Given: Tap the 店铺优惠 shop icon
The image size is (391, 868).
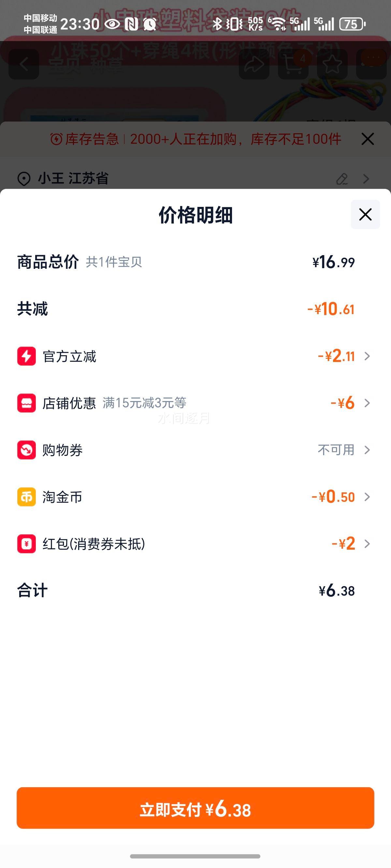Looking at the screenshot, I should click(x=26, y=403).
